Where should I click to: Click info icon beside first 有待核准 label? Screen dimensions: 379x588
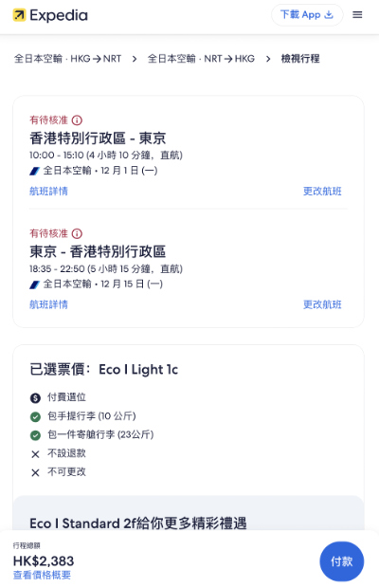point(77,120)
